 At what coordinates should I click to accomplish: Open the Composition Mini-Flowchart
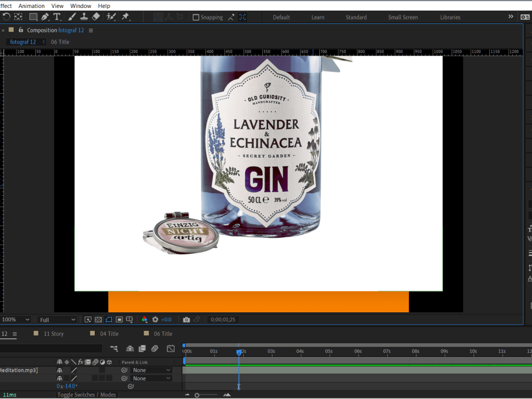coord(114,348)
